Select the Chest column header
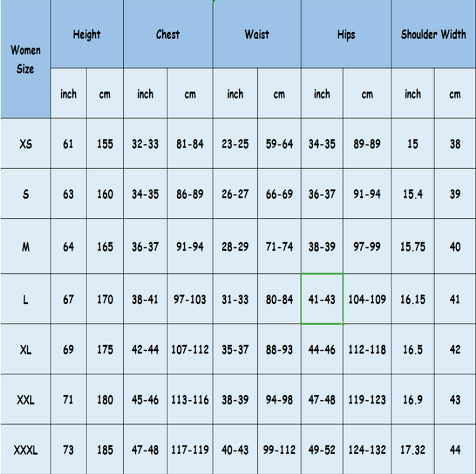This screenshot has width=476, height=474. coord(168,34)
